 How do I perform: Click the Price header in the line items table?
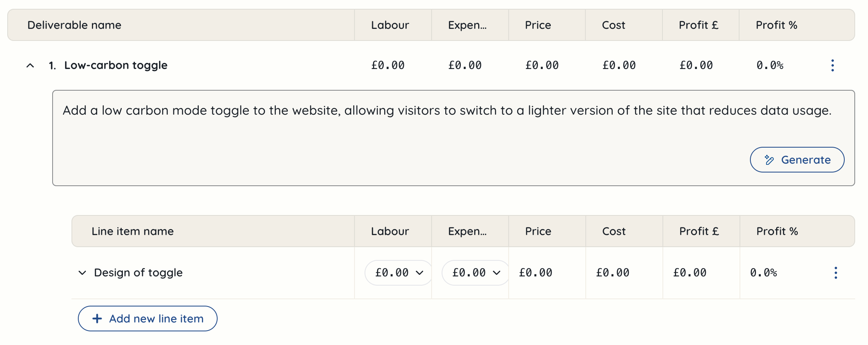click(x=538, y=231)
